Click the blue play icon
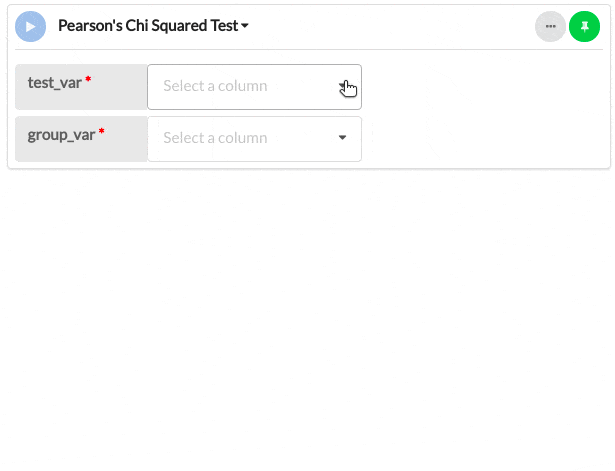Screen dimensions: 615x471 click(x=30, y=26)
